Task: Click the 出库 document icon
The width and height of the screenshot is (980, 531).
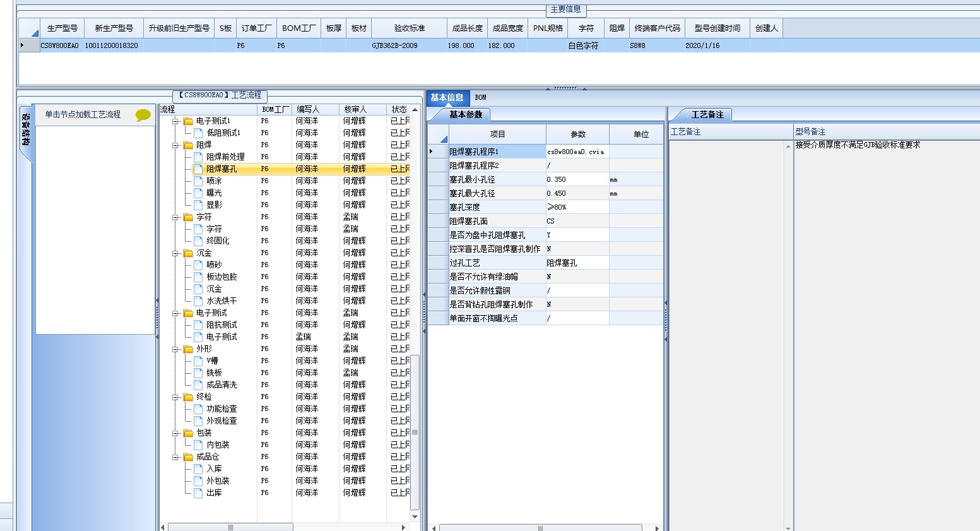Action: [x=198, y=493]
